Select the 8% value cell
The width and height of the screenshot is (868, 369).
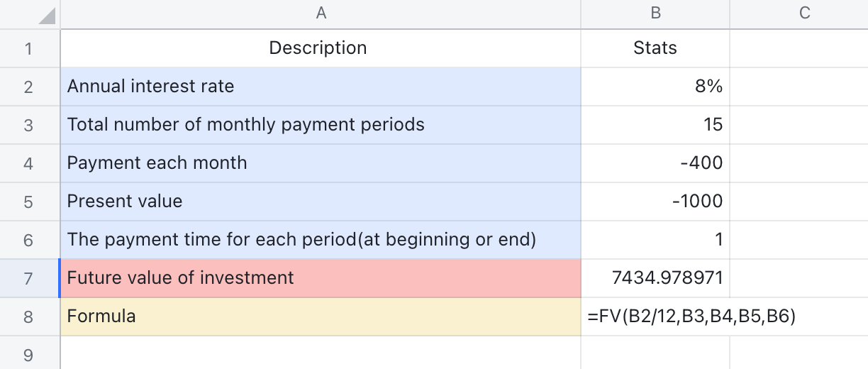click(x=655, y=87)
